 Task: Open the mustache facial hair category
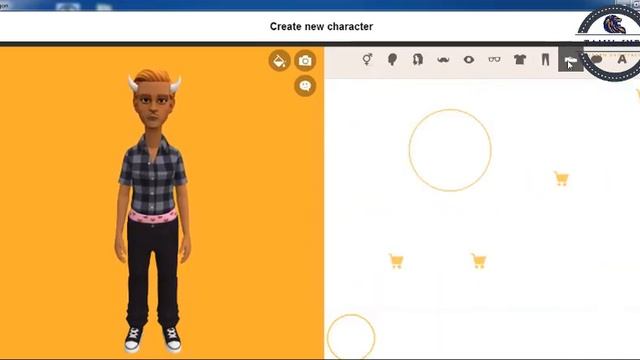click(443, 60)
